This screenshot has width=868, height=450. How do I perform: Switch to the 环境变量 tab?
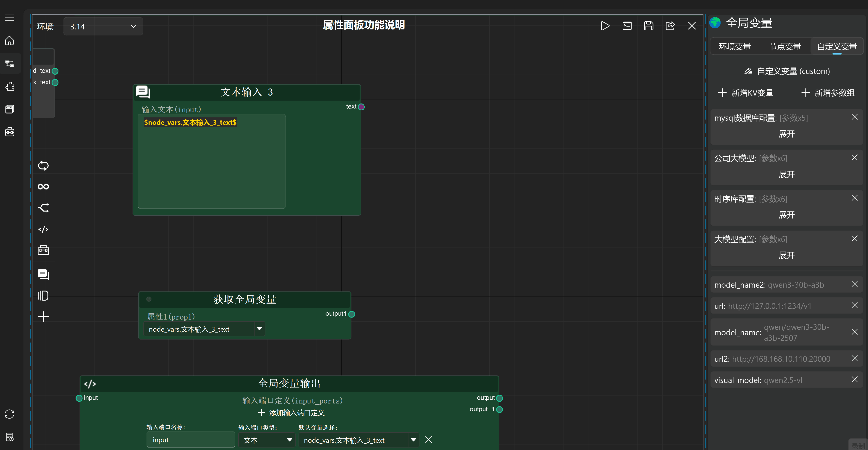pos(735,47)
